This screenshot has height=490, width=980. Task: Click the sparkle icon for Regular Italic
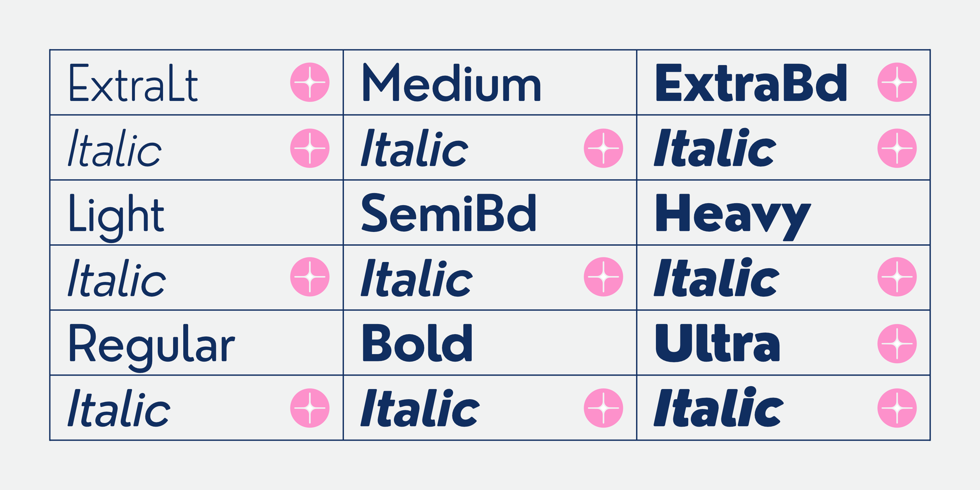(x=310, y=408)
